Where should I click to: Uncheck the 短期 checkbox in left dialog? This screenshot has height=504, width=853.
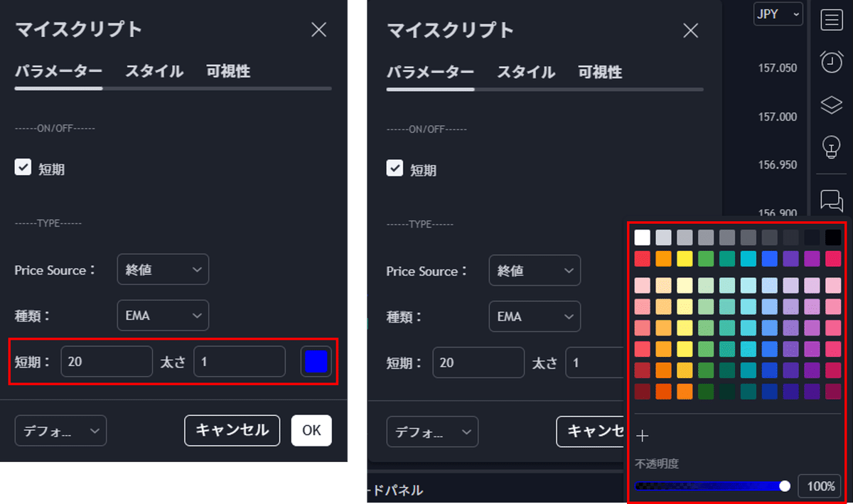coord(22,168)
